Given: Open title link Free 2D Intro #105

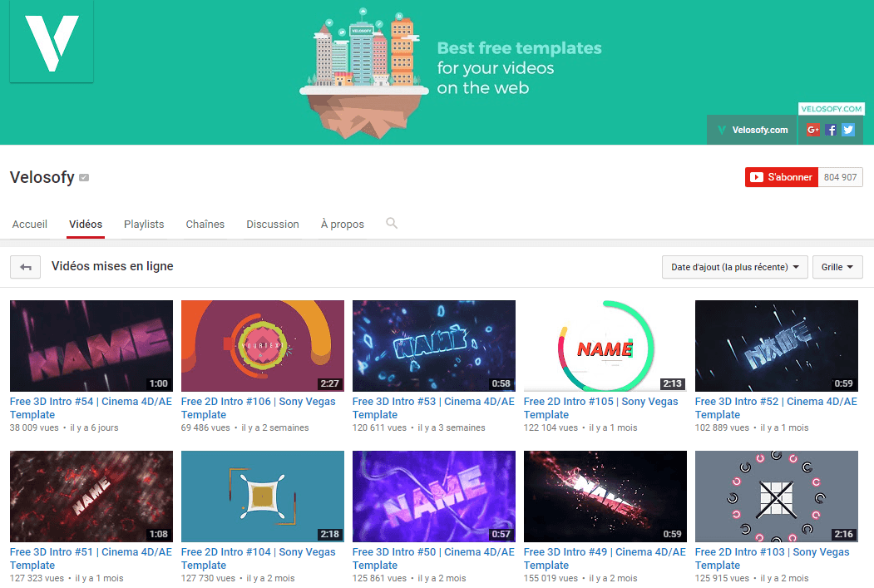Looking at the screenshot, I should click(601, 408).
